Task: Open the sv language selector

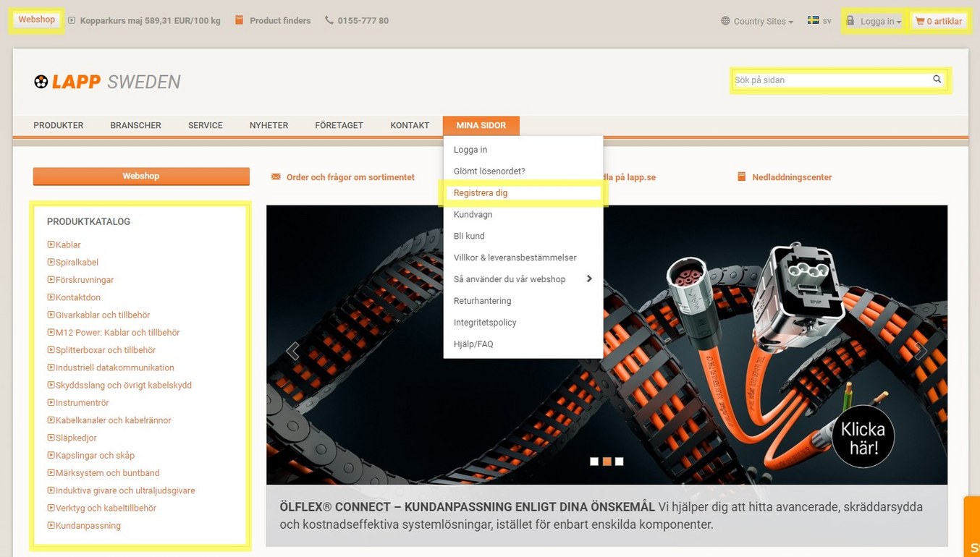Action: (819, 20)
